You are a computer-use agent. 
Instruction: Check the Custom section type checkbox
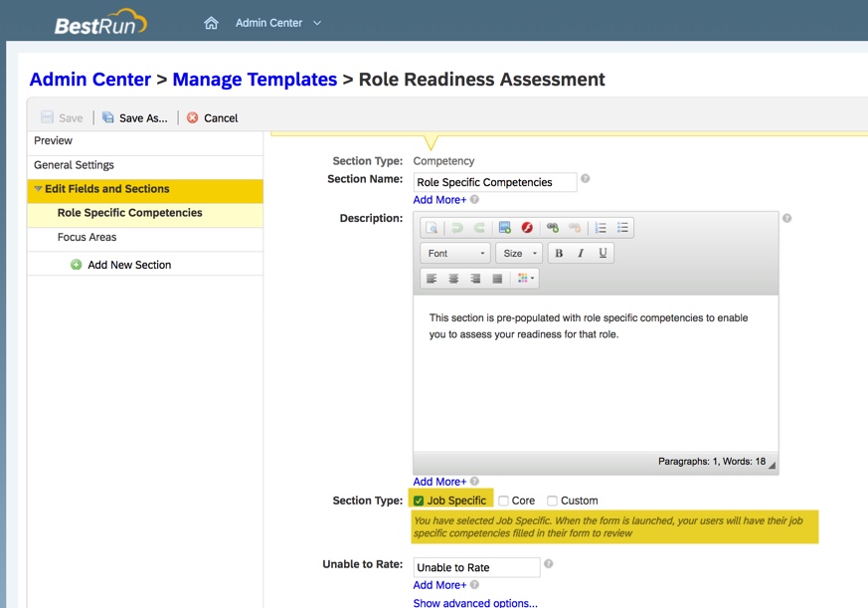point(552,501)
